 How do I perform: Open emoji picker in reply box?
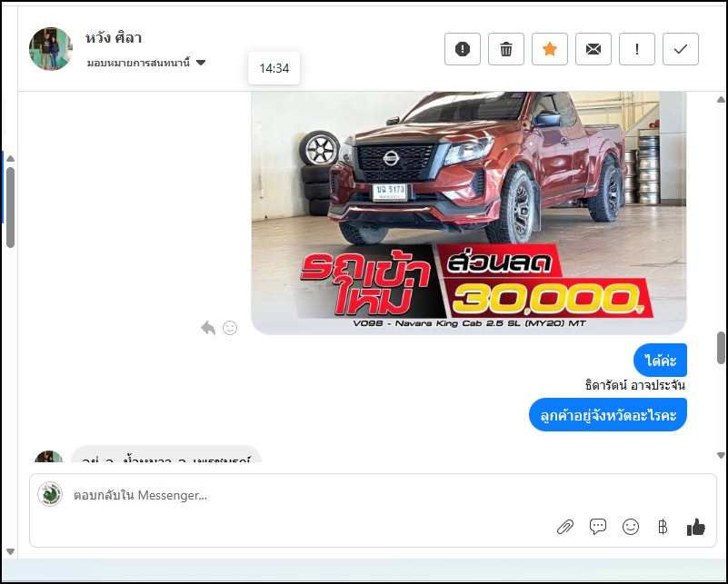point(631,527)
